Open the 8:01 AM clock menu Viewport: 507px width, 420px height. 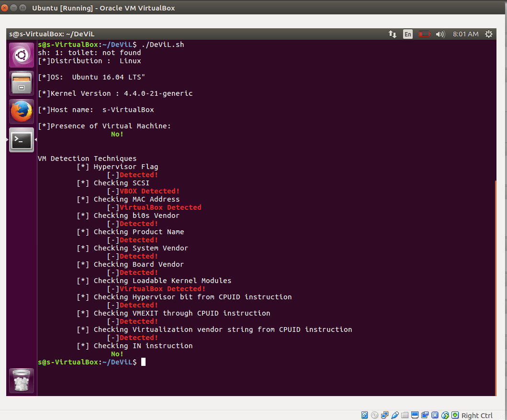click(465, 34)
